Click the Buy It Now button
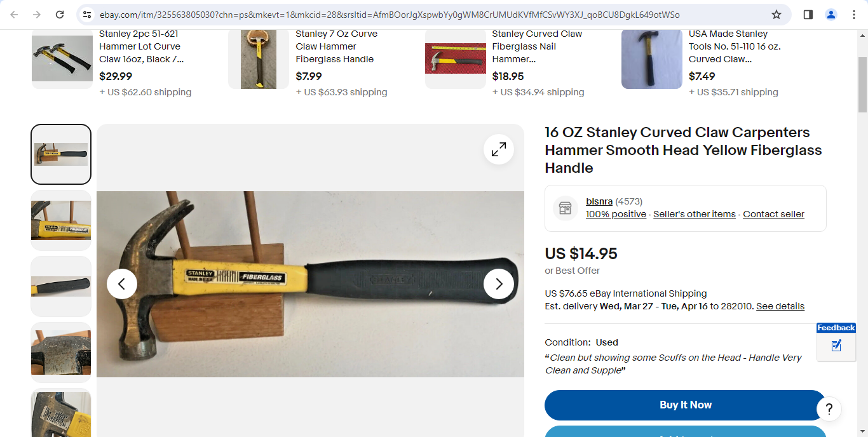The width and height of the screenshot is (868, 437). click(x=685, y=405)
